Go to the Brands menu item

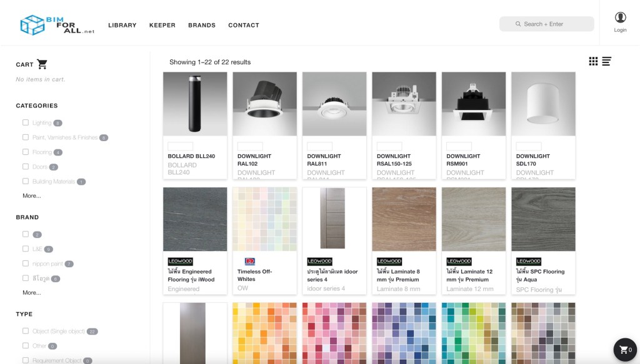(201, 26)
